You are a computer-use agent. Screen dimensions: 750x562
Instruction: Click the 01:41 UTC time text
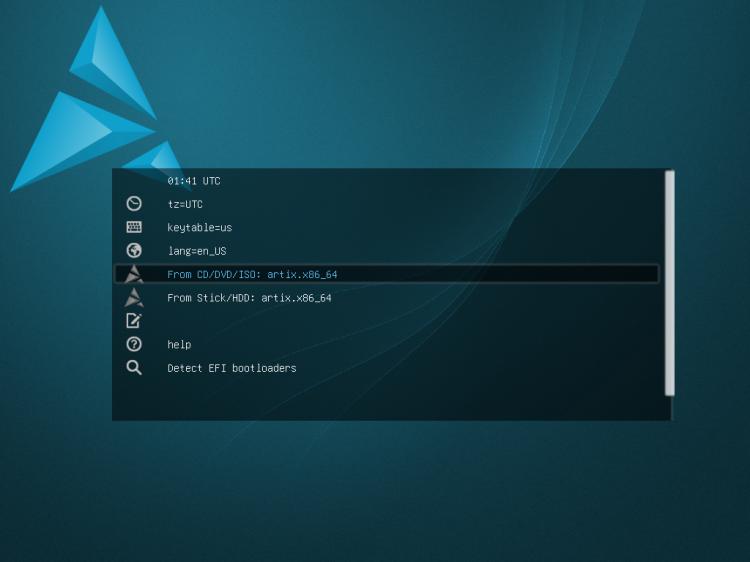(x=194, y=181)
